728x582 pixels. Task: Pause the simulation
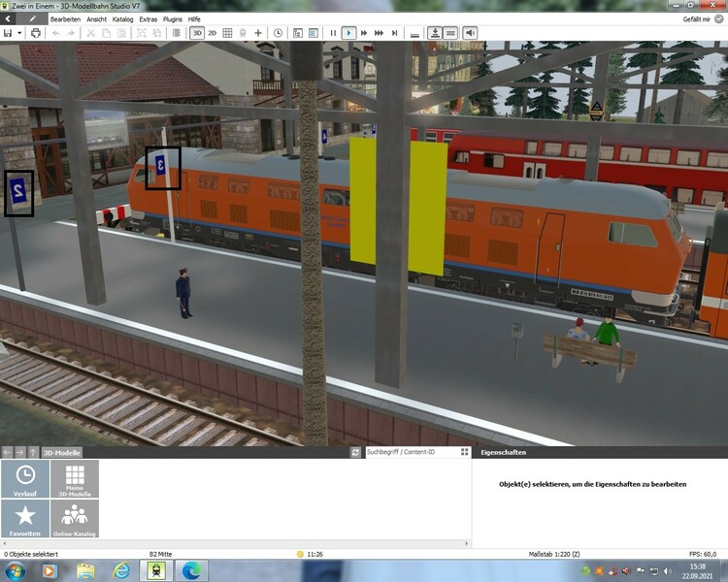pos(333,33)
